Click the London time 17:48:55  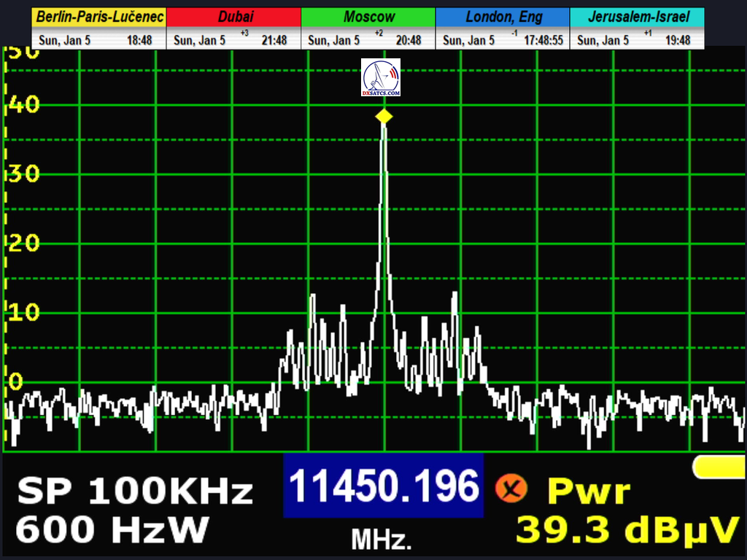tap(543, 41)
